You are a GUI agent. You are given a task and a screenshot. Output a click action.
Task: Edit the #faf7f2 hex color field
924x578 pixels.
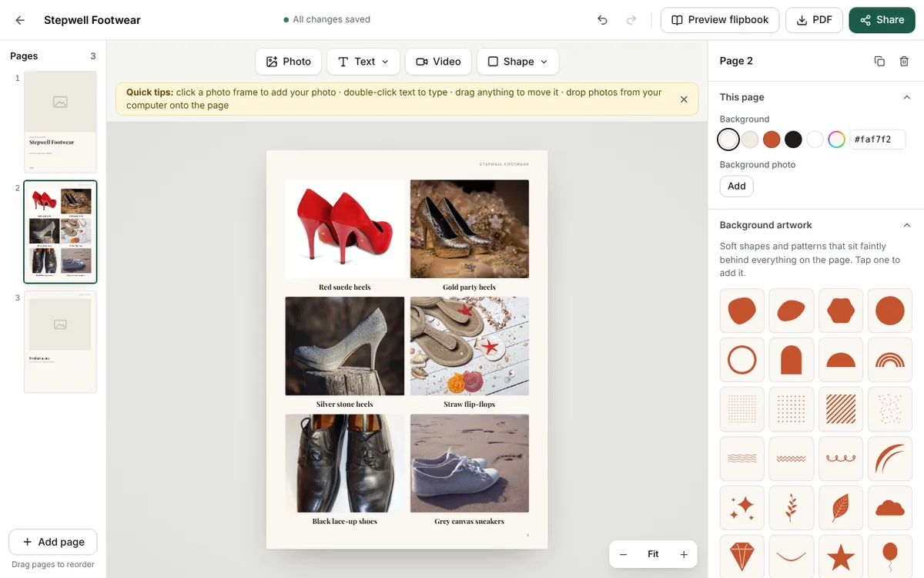point(877,139)
